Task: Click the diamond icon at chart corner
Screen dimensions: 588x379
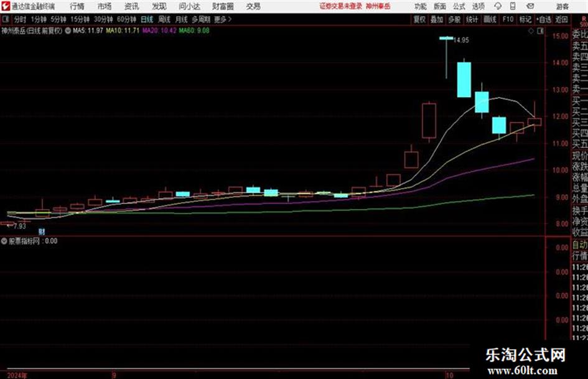Action: tap(531, 31)
